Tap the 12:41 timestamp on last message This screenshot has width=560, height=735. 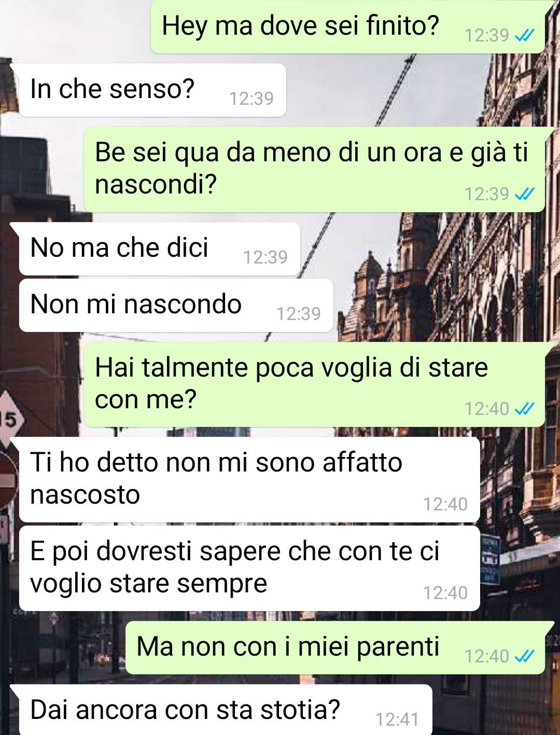pyautogui.click(x=397, y=719)
